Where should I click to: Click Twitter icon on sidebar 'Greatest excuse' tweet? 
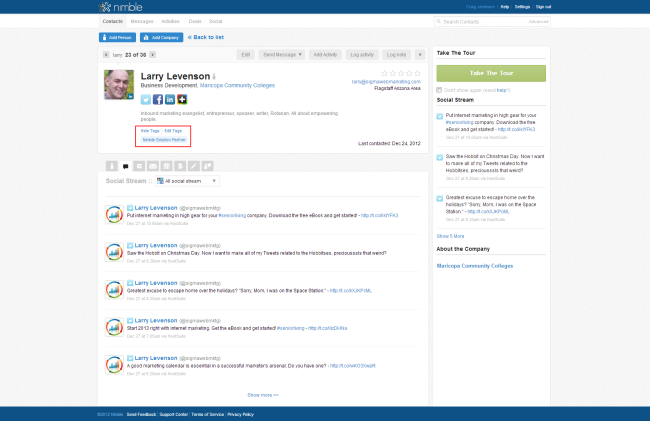[x=440, y=198]
